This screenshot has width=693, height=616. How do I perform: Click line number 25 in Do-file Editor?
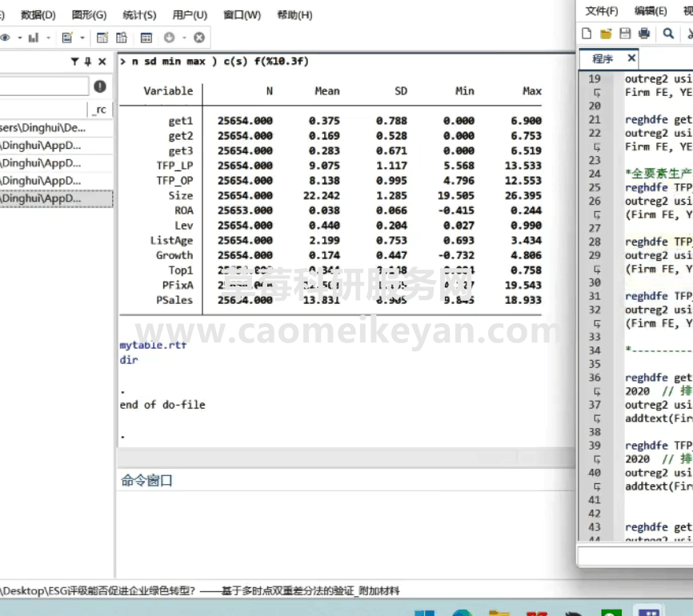coord(595,187)
